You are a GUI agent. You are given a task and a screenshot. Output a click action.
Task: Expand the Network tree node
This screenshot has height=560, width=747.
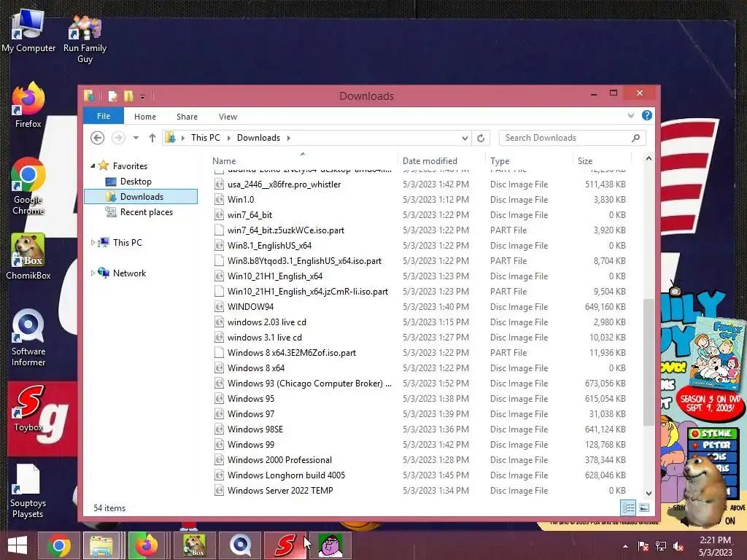(93, 273)
